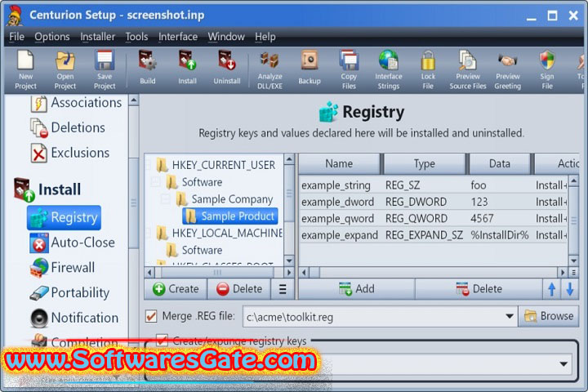The width and height of the screenshot is (588, 392).
Task: Open Analyze DLL/EXE tool
Action: pos(270,70)
